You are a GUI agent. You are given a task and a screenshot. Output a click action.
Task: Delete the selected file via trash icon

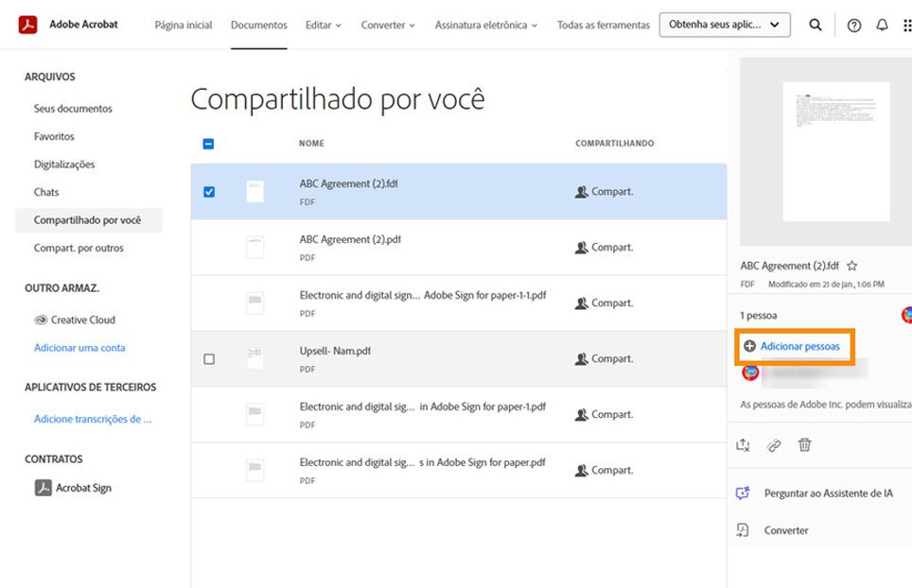click(x=805, y=444)
